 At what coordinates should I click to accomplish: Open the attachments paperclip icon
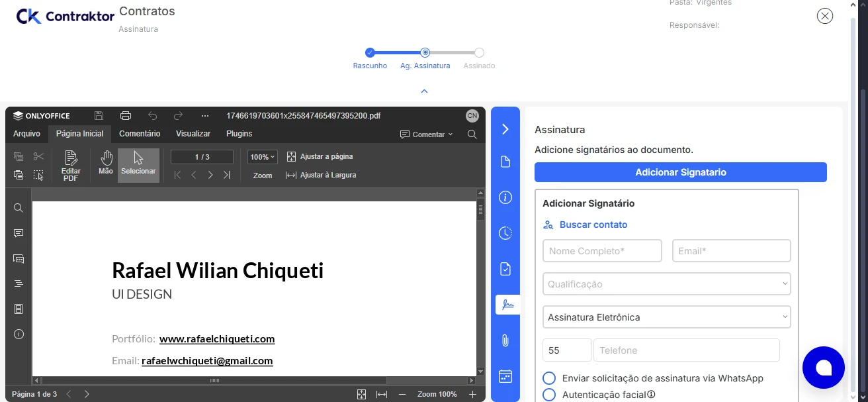click(x=505, y=340)
